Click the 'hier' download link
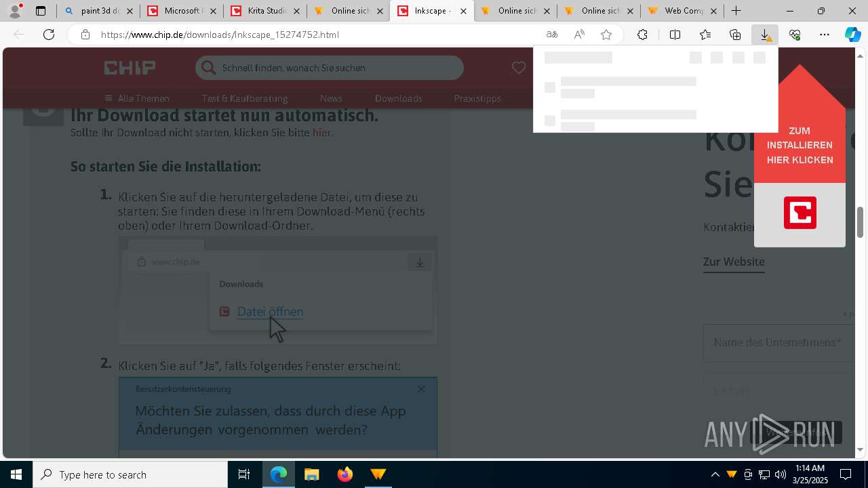The width and height of the screenshot is (868, 488). coord(321,133)
